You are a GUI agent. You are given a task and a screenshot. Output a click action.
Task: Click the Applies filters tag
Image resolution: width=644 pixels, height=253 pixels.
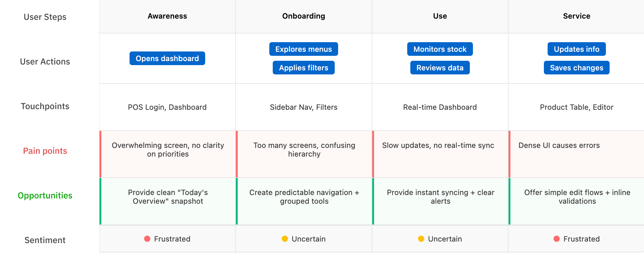pyautogui.click(x=303, y=68)
